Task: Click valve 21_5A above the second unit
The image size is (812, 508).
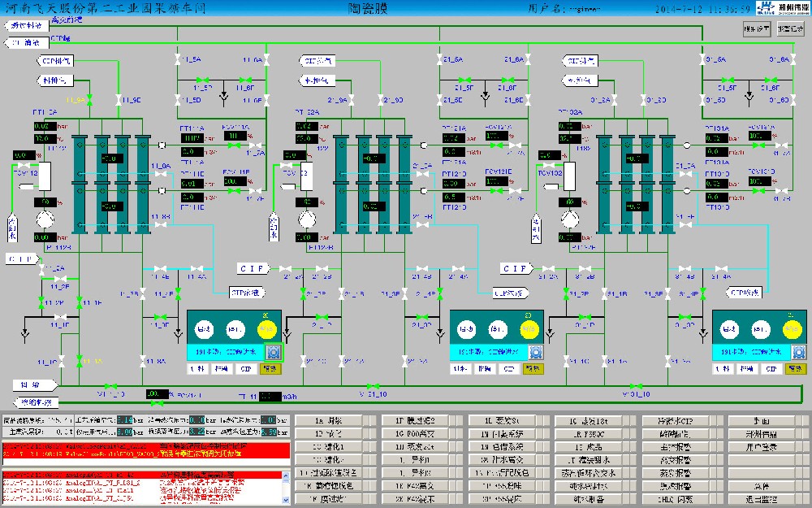Action: point(439,59)
